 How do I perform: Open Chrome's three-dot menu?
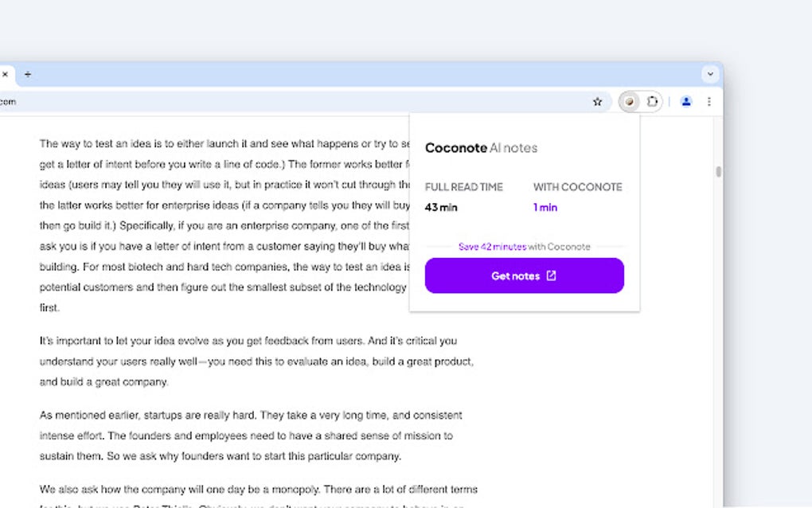click(x=709, y=101)
